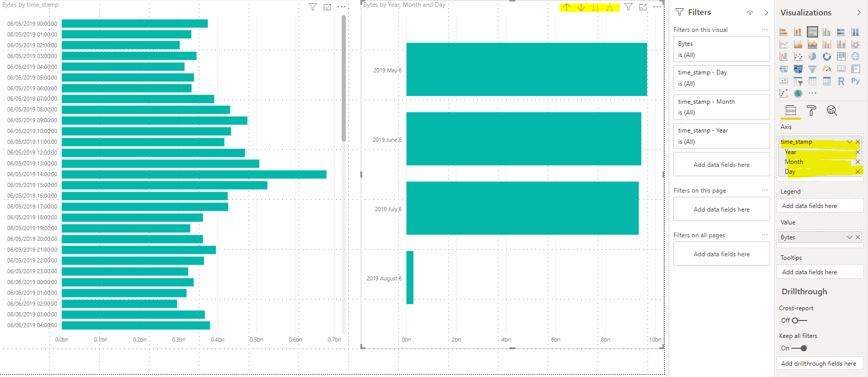The height and width of the screenshot is (377, 868).
Task: Select the card (123) visualization
Action: (841, 69)
